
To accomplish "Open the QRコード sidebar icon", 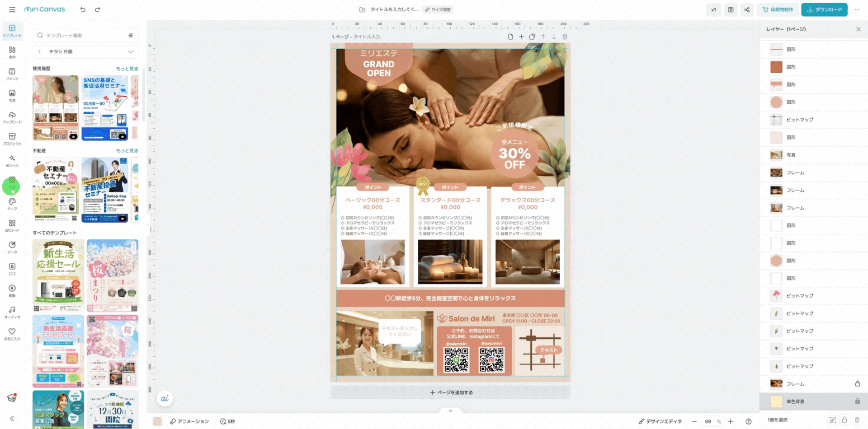I will (x=12, y=226).
